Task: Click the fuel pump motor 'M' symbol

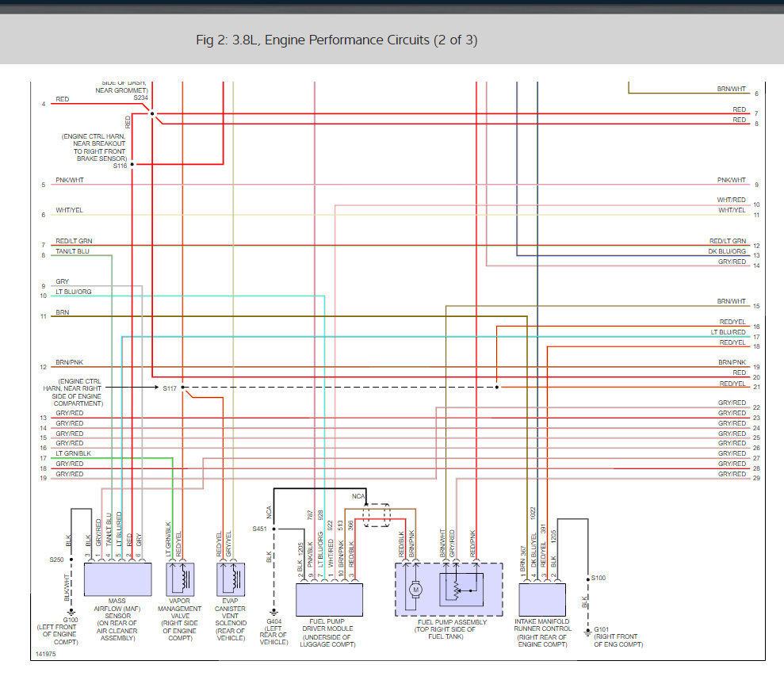Action: point(415,590)
